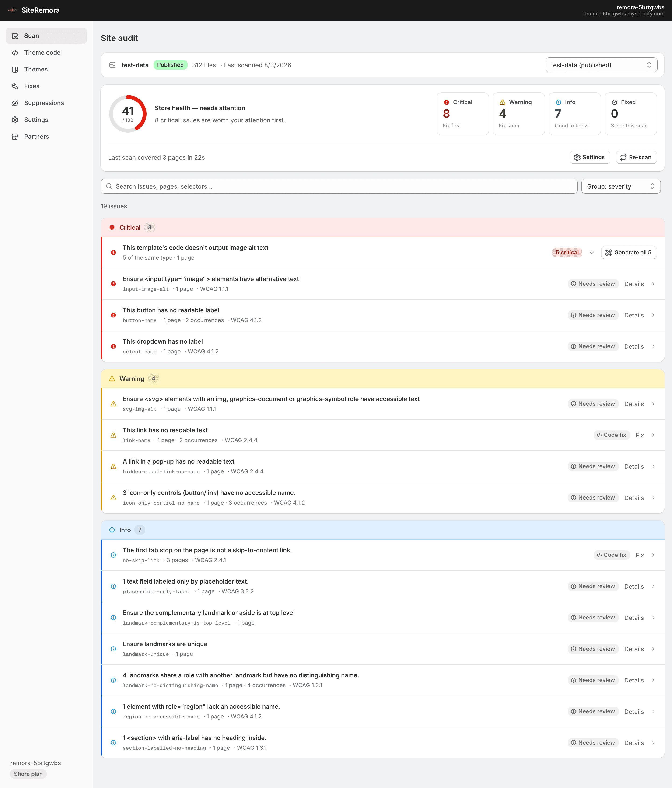Click info icon on region-no-accessible-name row
The height and width of the screenshot is (788, 672).
point(113,712)
